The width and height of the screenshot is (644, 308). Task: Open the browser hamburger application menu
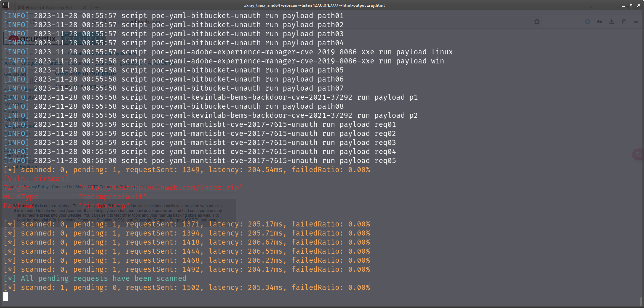click(636, 21)
